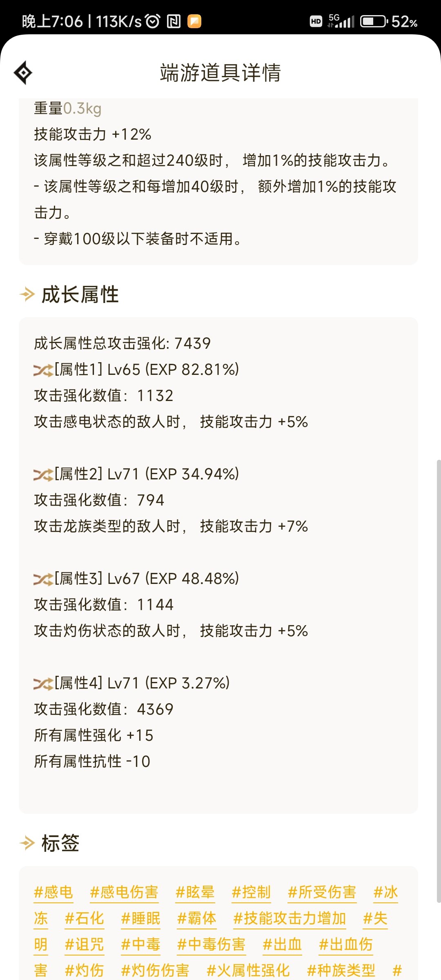Screen dimensions: 441x980
Task: Tap the 端游道具详情 page title
Action: pos(220,73)
